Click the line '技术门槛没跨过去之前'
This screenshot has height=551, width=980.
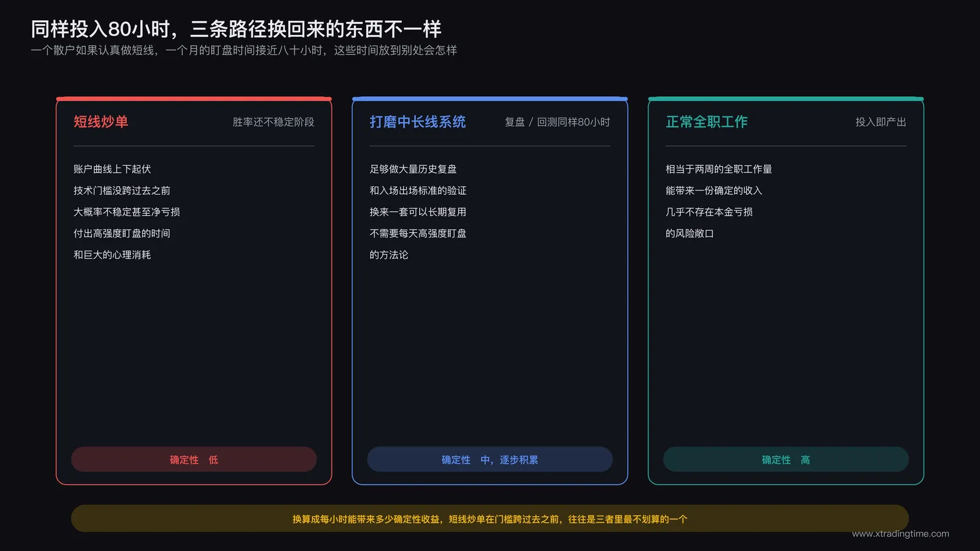pos(122,190)
